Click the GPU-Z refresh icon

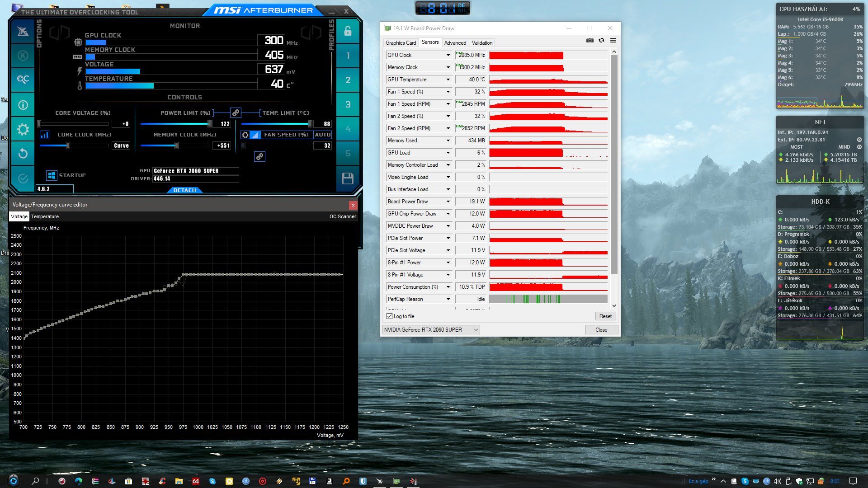[x=601, y=40]
